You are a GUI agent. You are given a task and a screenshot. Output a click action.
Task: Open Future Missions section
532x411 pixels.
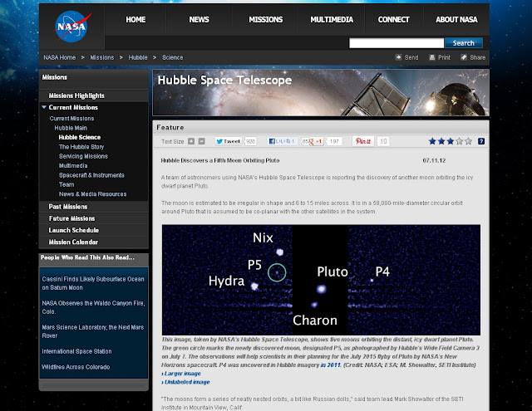tap(72, 218)
